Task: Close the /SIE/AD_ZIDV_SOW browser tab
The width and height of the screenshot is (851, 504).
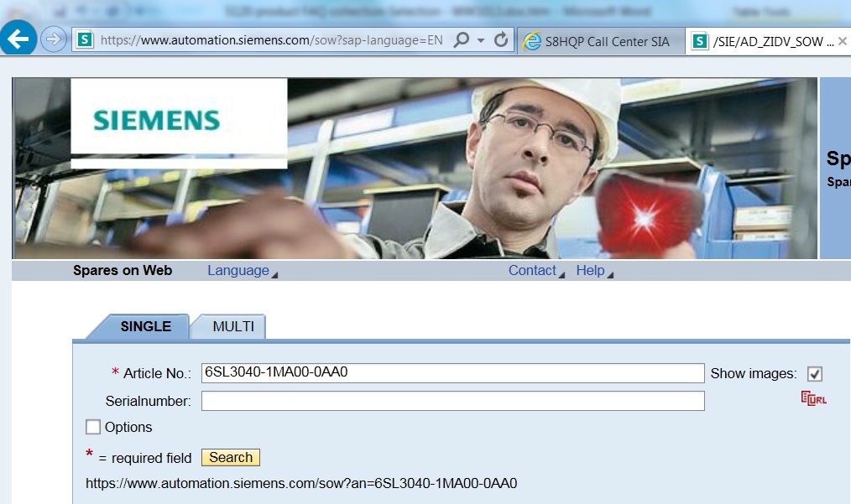Action: pos(843,41)
